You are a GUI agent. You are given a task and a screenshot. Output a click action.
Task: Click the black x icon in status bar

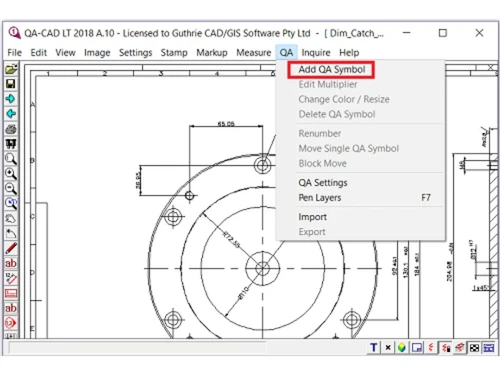pos(388,348)
